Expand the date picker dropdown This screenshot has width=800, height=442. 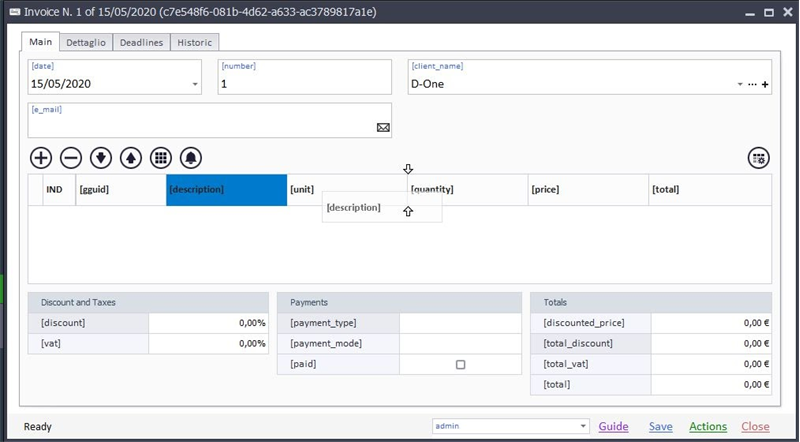(x=195, y=85)
